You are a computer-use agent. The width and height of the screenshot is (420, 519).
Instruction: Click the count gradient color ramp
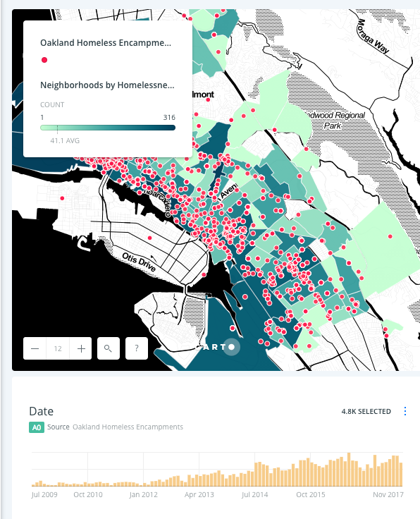tap(108, 128)
